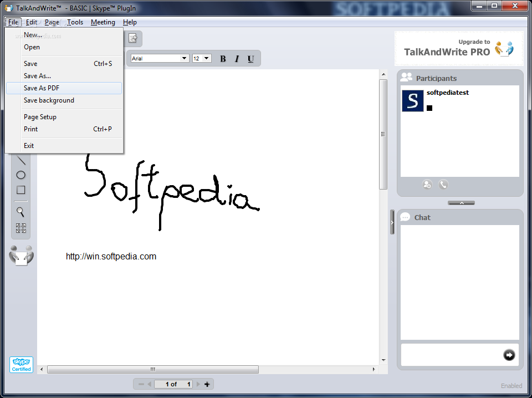
Task: Click the canvas scroll left arrow
Action: pos(42,369)
